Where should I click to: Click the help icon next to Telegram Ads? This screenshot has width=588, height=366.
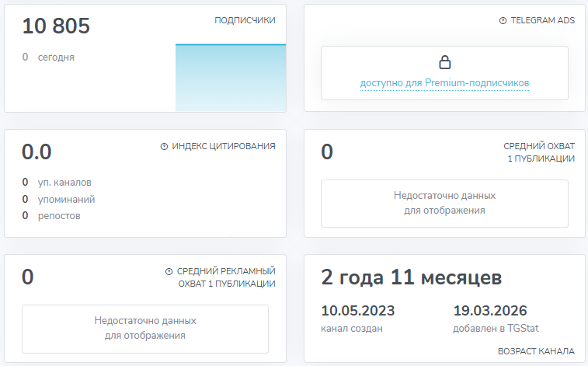tap(503, 21)
